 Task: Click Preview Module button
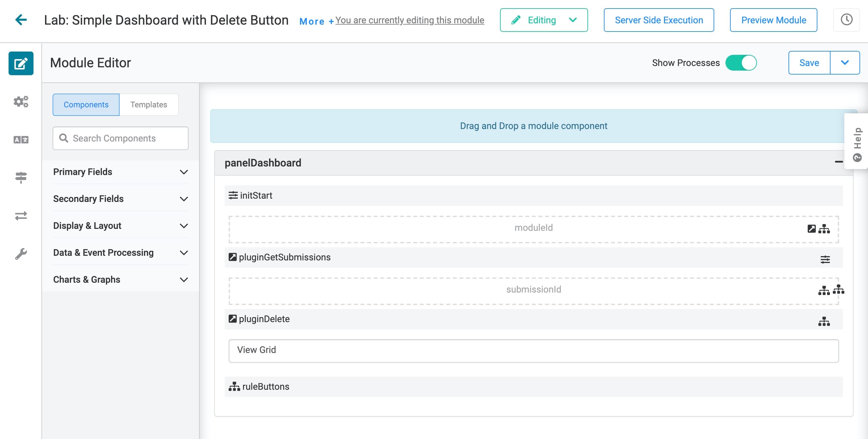point(773,20)
